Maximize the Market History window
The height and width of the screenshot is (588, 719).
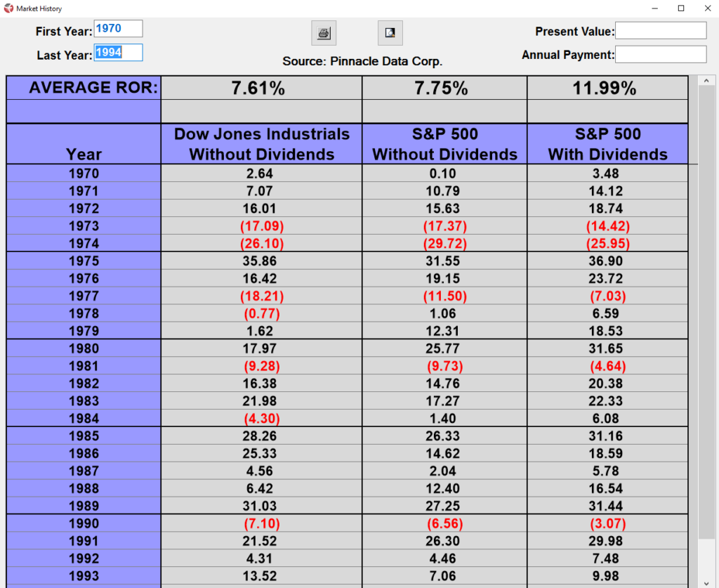[680, 8]
